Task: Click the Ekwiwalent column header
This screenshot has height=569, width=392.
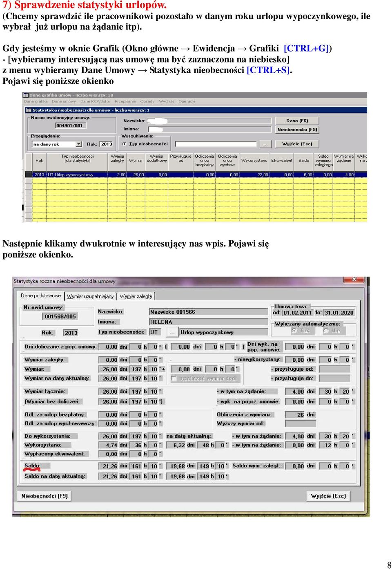Action: pos(282,161)
